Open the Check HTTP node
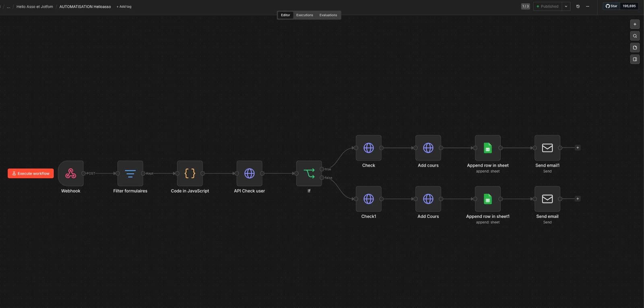 tap(368, 148)
